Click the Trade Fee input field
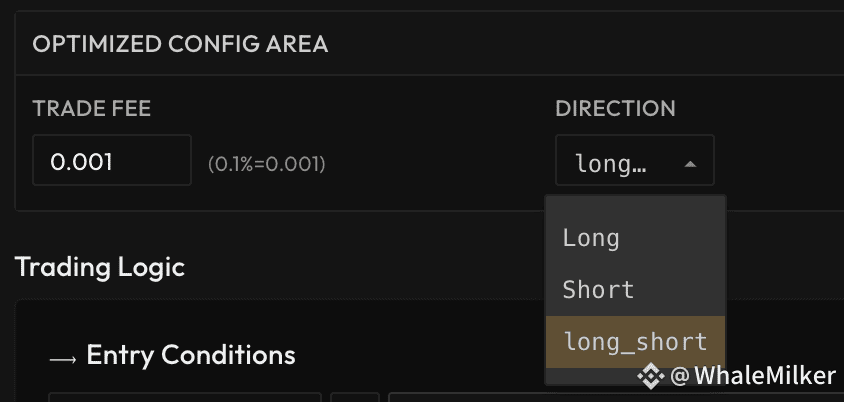This screenshot has width=844, height=402. 111,161
